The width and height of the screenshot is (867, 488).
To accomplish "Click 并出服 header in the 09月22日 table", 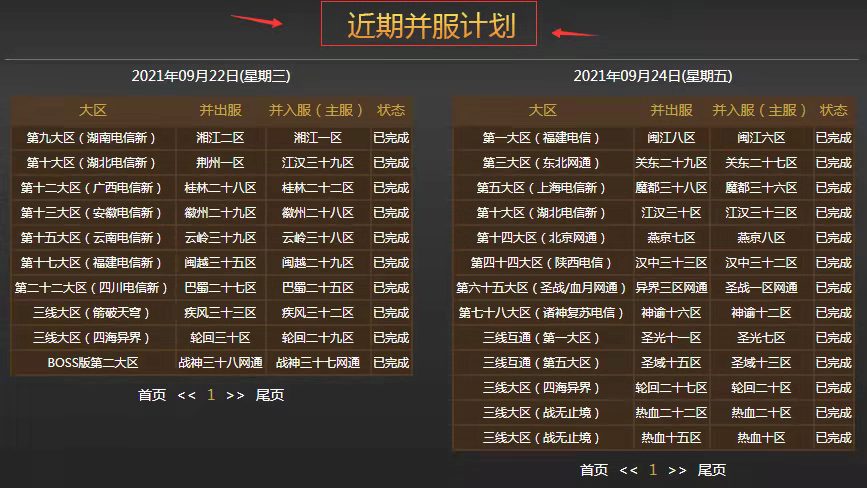I will click(221, 111).
